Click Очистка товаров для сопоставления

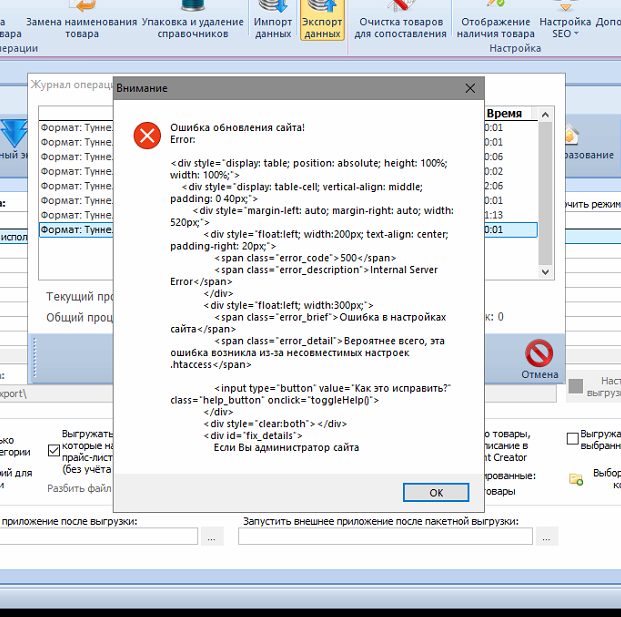[x=400, y=20]
